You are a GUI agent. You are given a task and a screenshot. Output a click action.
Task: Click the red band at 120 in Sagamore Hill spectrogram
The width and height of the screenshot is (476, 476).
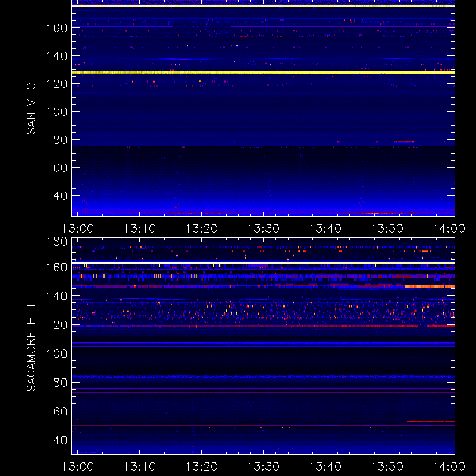[x=263, y=325]
